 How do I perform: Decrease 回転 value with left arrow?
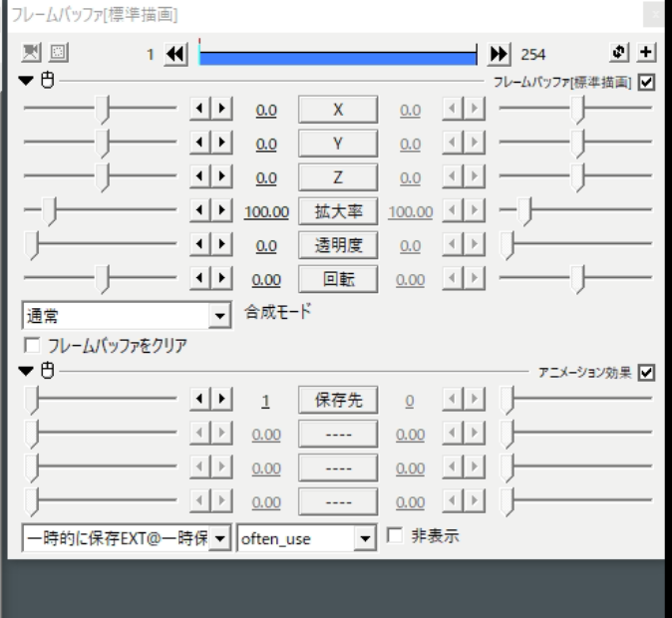pyautogui.click(x=199, y=278)
